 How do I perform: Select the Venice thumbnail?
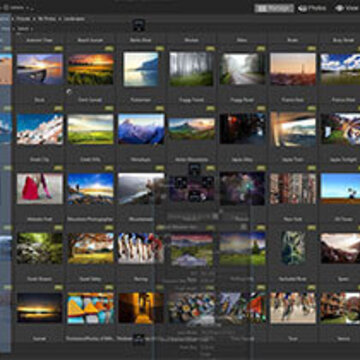[340, 308]
